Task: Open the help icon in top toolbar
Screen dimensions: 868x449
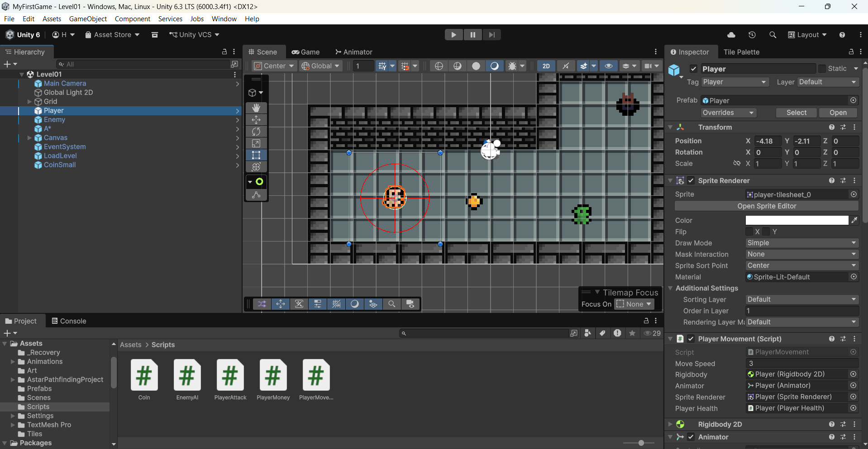Action: click(x=842, y=35)
